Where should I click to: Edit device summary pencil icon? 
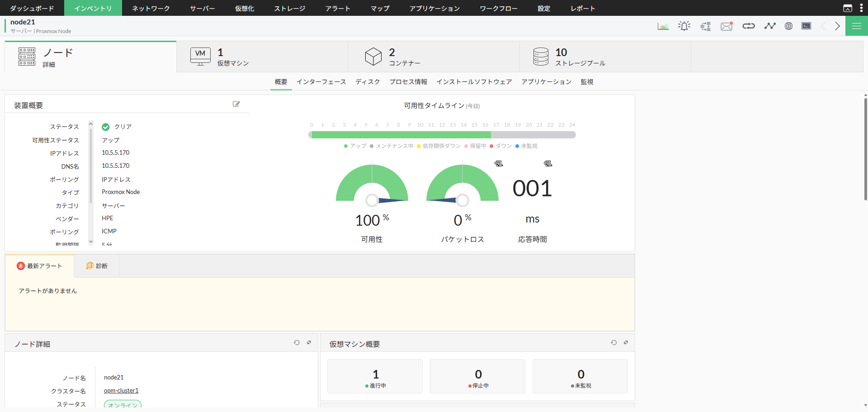[x=236, y=104]
